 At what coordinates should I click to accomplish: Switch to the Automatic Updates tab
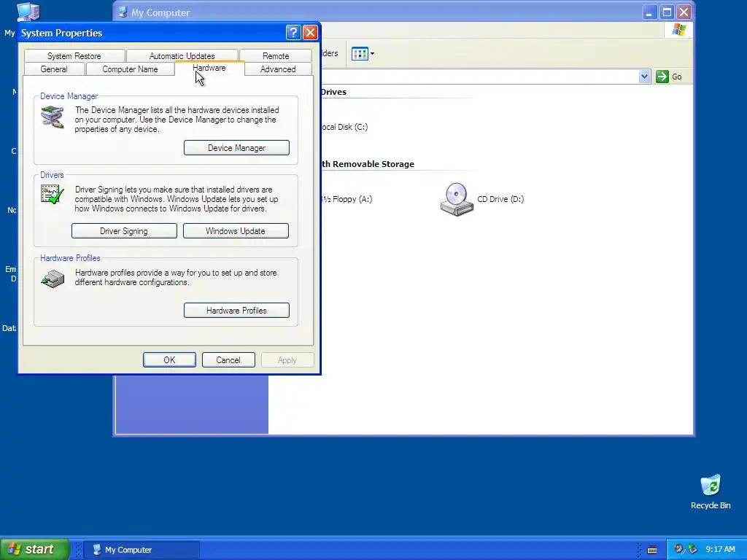(x=182, y=55)
